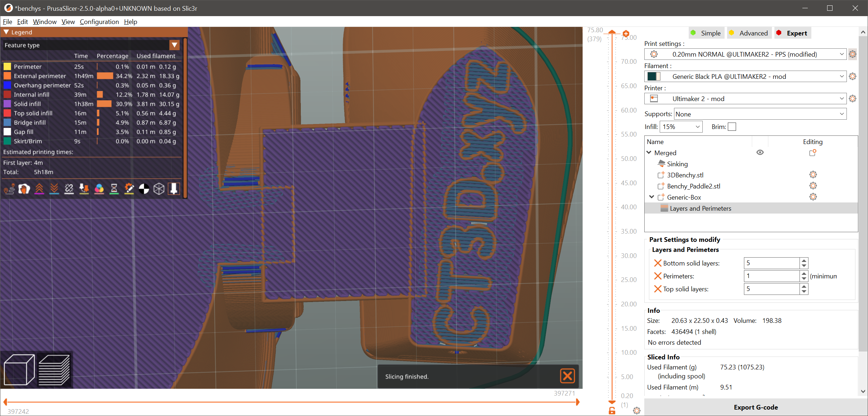Screen dimensions: 868x416
Task: Open the Configuration menu
Action: point(99,22)
